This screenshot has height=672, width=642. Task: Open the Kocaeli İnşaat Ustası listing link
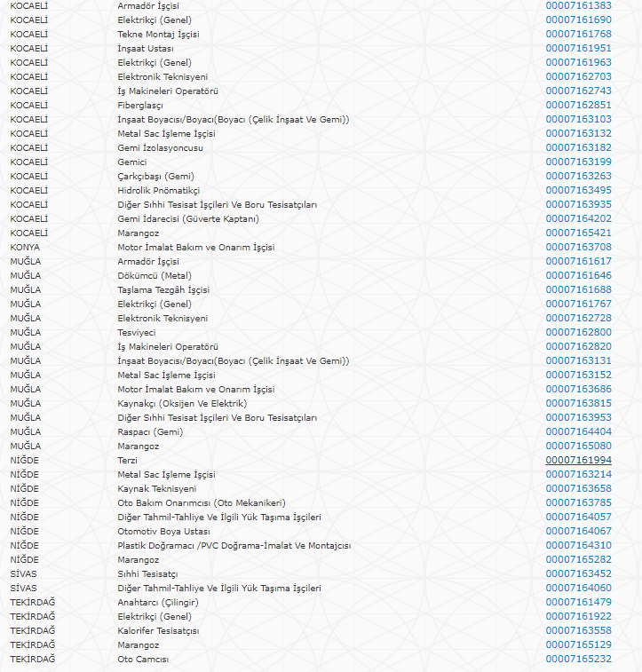tap(578, 48)
